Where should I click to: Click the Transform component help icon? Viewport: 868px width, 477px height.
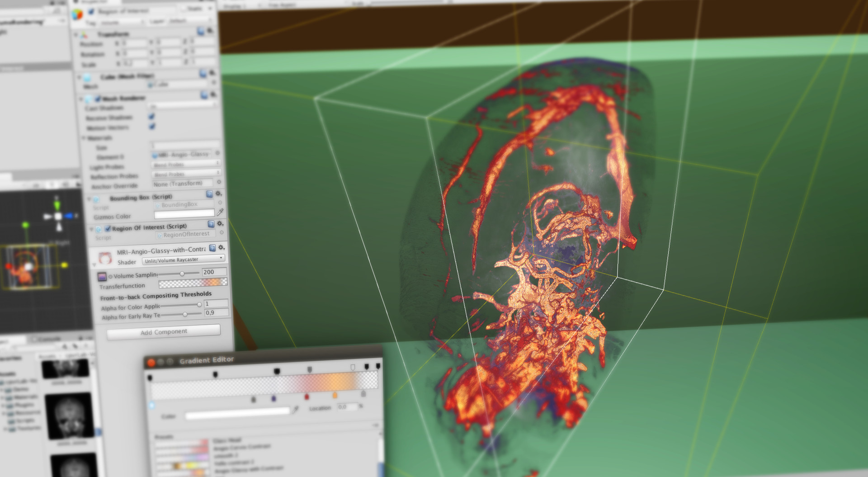coord(201,32)
